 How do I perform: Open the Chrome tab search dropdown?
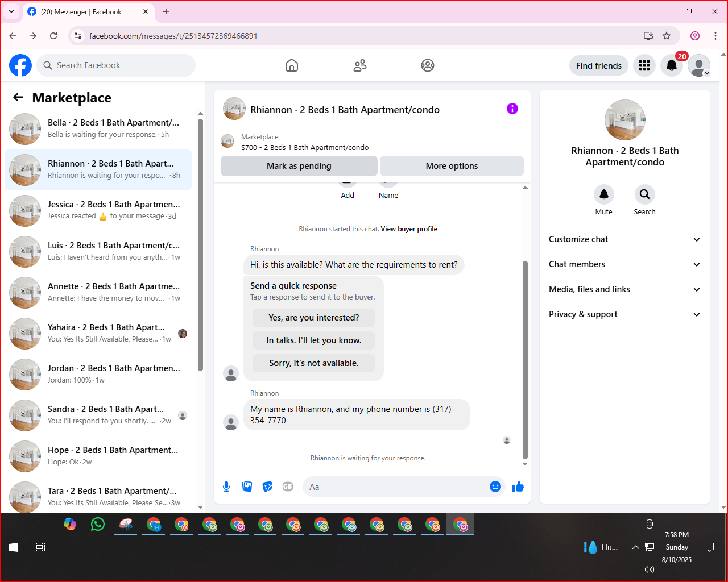11,11
